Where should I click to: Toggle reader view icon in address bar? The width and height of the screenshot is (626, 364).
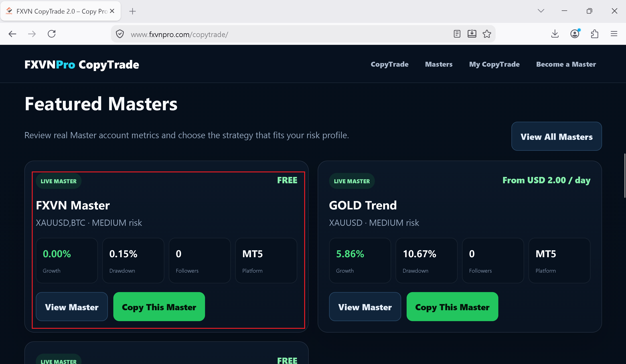pyautogui.click(x=457, y=34)
